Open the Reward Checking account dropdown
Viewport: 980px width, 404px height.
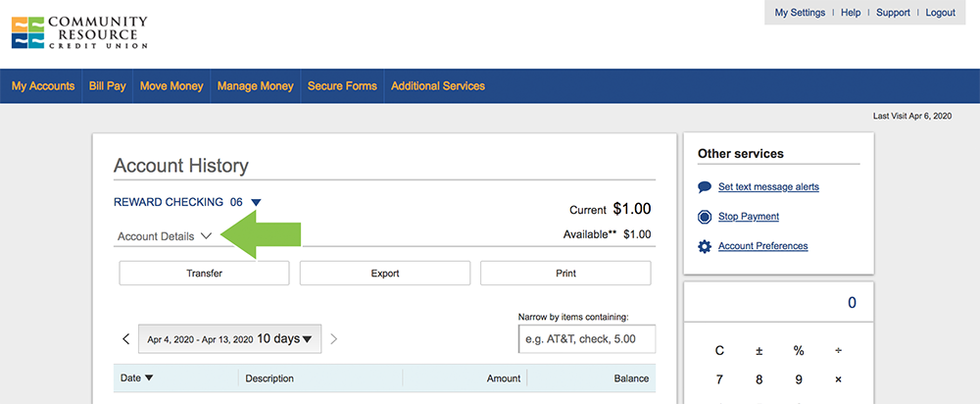256,203
